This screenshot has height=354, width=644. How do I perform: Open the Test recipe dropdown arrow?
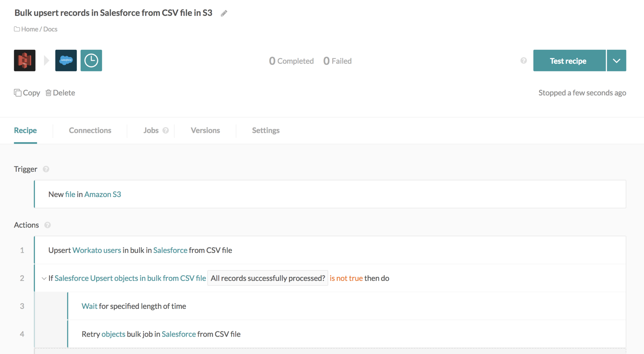[616, 60]
